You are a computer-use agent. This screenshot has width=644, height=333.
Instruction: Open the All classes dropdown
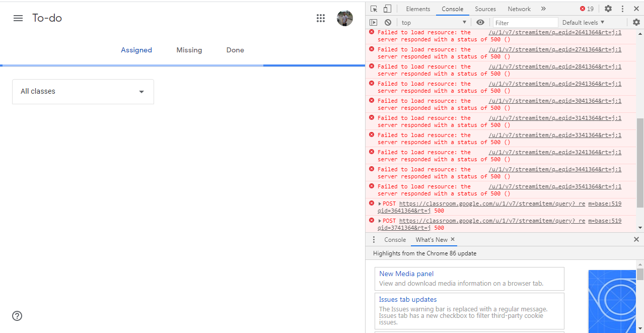[83, 92]
